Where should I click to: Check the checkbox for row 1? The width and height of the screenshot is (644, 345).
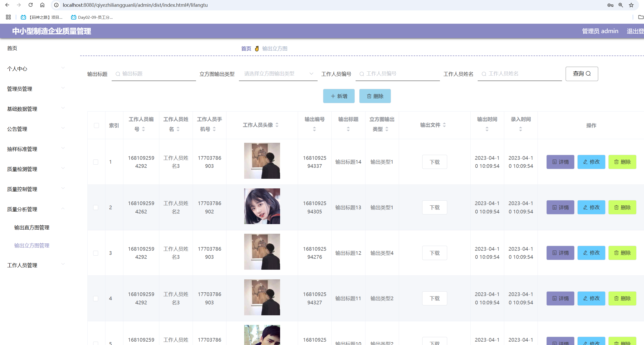tap(96, 162)
